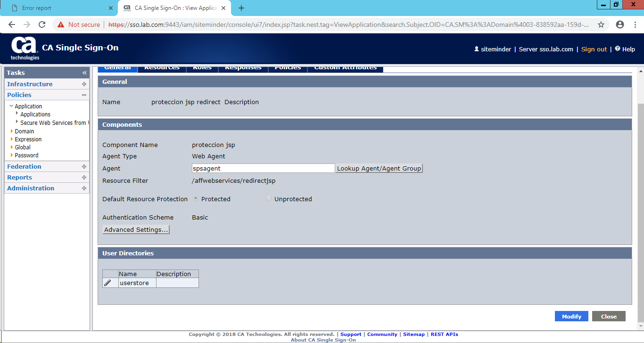The image size is (644, 343).
Task: Open the Sitemap footer link
Action: (414, 334)
